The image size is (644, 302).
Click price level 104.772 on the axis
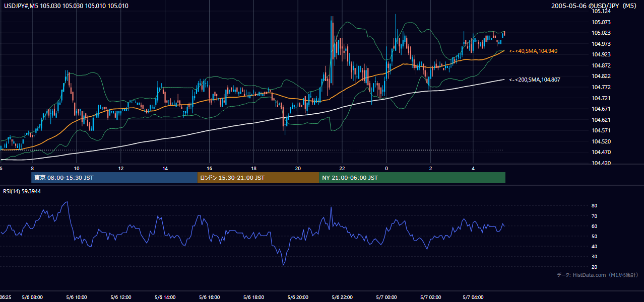pos(601,87)
